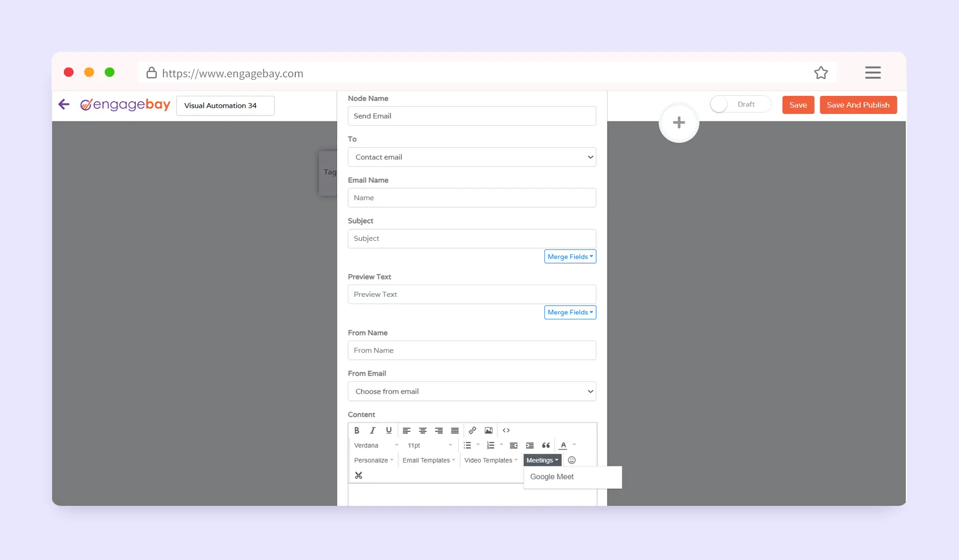The width and height of the screenshot is (959, 560).
Task: Apply italic formatting in the content editor
Action: (x=373, y=430)
